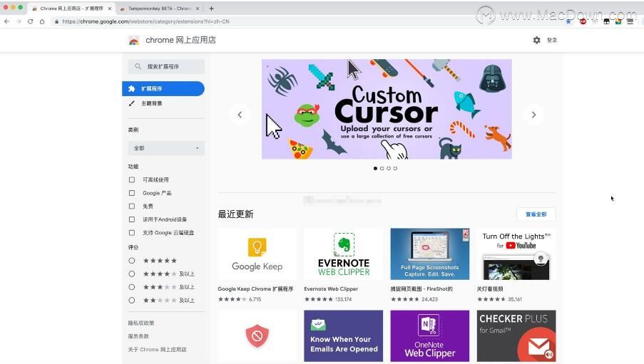Open new tab with plus button
Image resolution: width=644 pixels, height=364 pixels.
point(211,9)
